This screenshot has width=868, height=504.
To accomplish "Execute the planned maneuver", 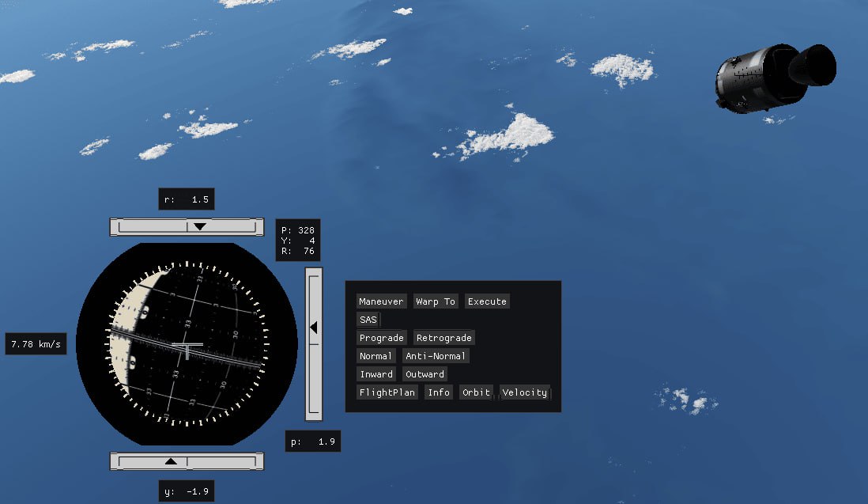I will click(486, 301).
